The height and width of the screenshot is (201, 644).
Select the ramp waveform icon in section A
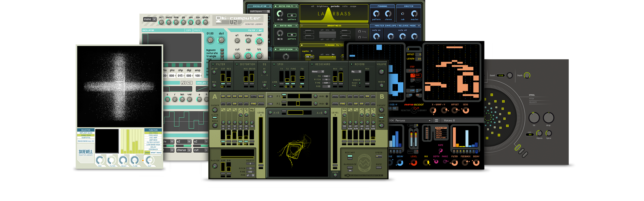pos(240,110)
